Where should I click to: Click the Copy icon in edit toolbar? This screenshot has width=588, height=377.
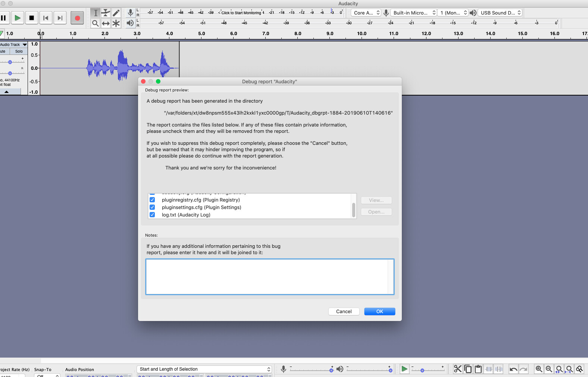[468, 369]
